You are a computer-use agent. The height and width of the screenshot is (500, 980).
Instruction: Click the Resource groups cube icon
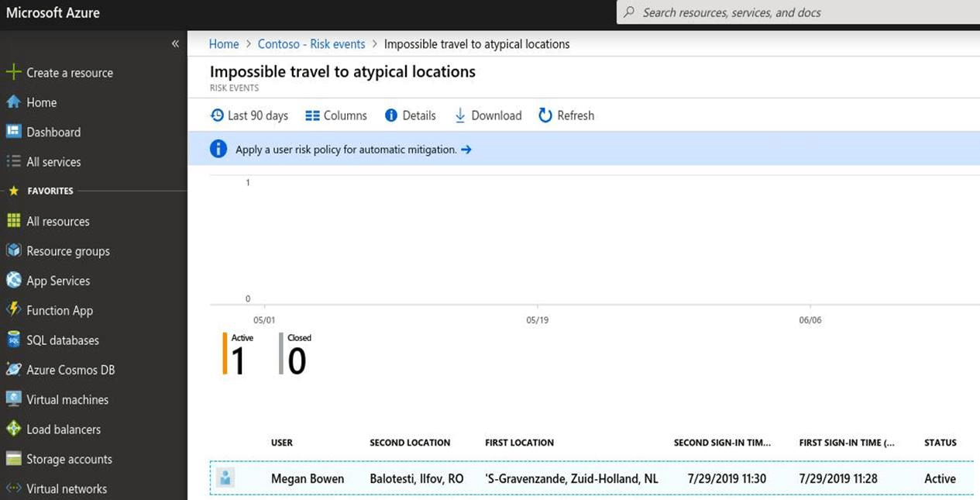click(x=13, y=250)
